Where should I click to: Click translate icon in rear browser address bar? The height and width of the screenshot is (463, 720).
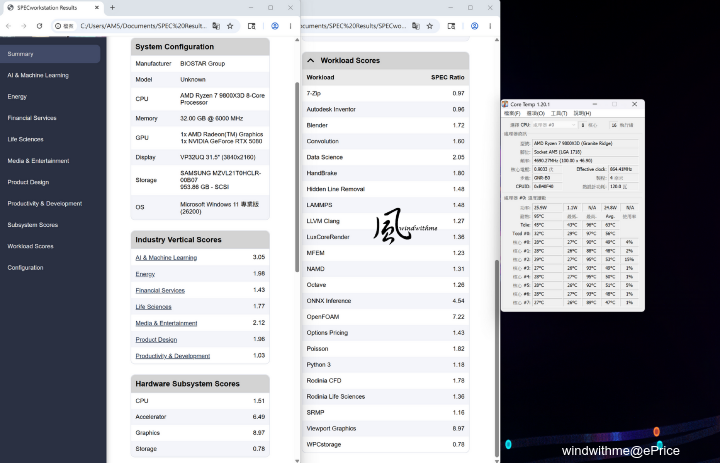[x=416, y=26]
